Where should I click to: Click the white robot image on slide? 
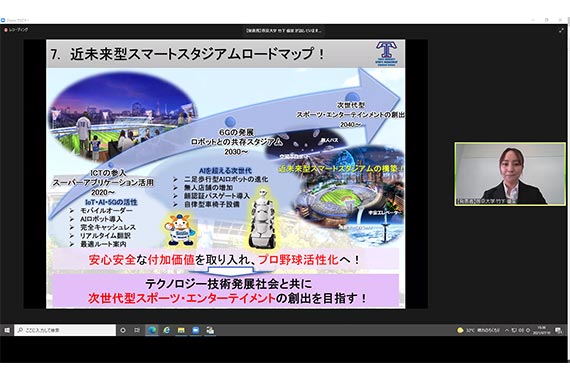tap(262, 218)
